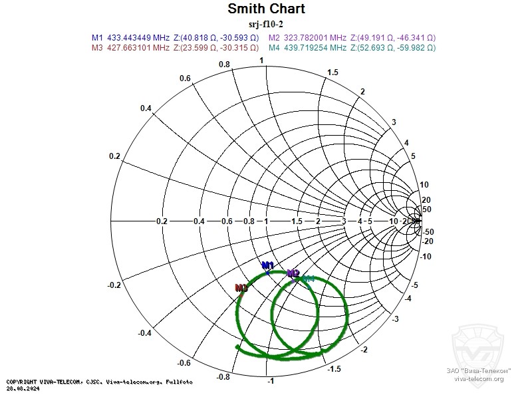Image resolution: width=532 pixels, height=399 pixels.
Task: Click the green trace's lowest loop
Action: click(x=286, y=356)
